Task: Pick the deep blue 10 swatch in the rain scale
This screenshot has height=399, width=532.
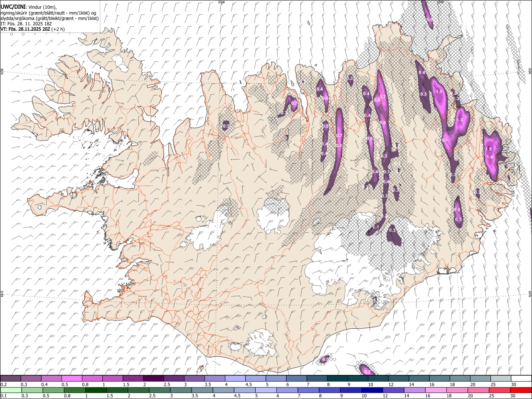Action: (372, 390)
